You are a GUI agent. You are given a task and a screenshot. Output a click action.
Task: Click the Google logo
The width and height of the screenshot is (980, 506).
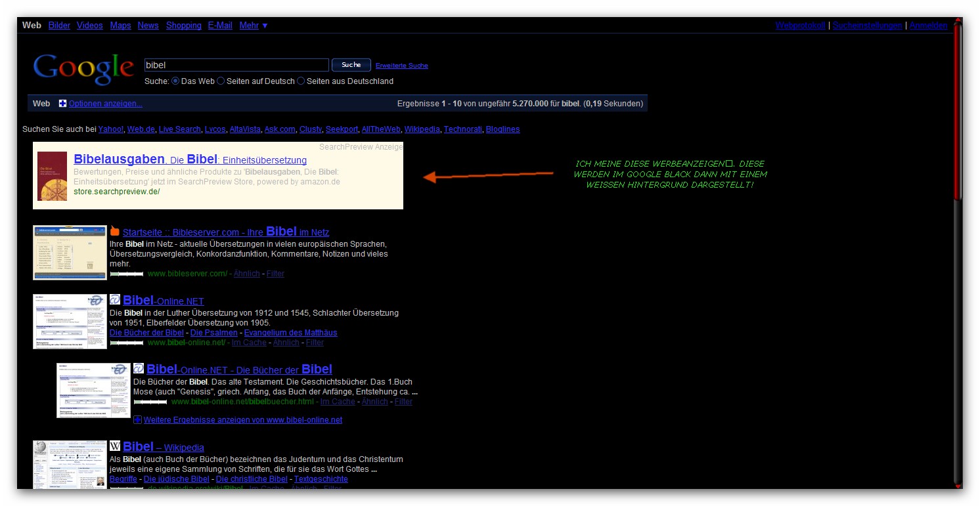point(83,70)
